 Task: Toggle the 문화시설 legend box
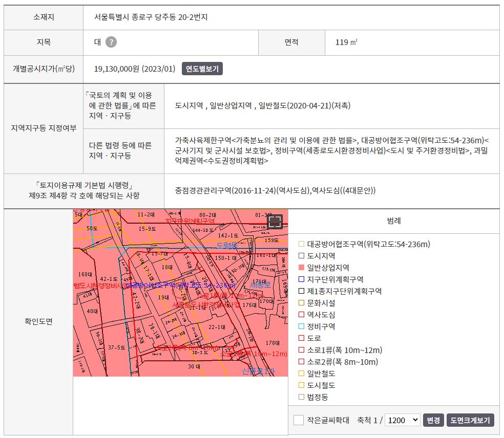coord(301,303)
